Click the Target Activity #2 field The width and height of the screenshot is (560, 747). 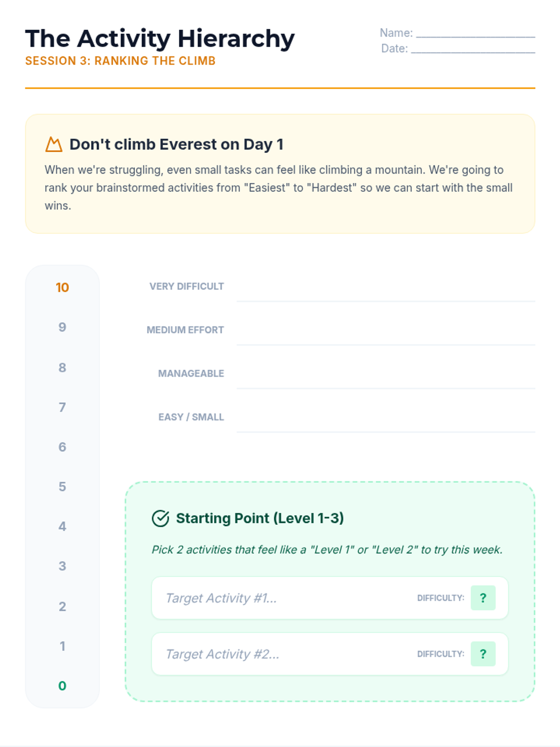[280, 654]
